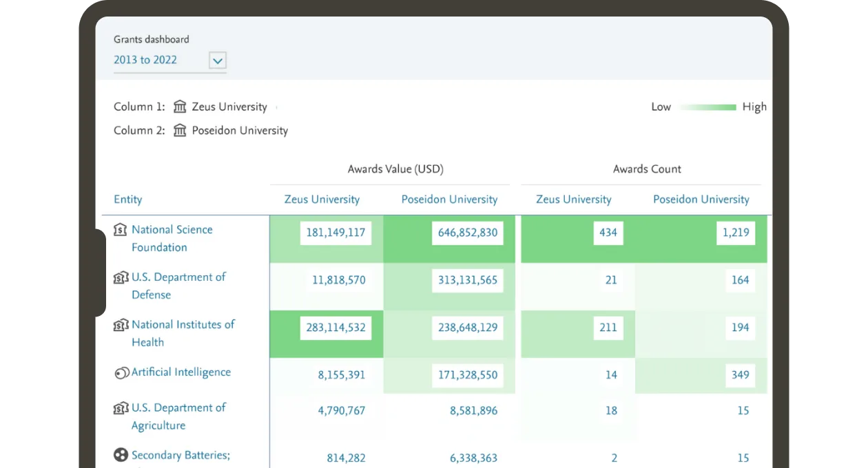Viewport: 868px width, 468px height.
Task: Click the funder icon beside National Science Foundation
Action: 121,229
